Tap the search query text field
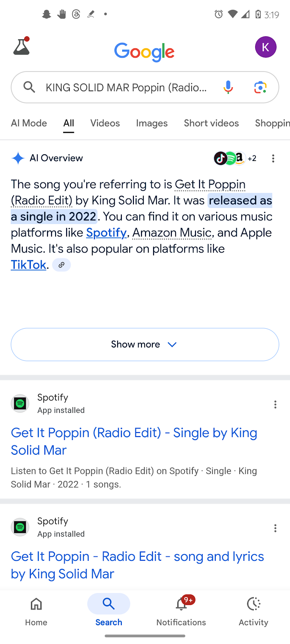This screenshot has width=290, height=644. (x=126, y=88)
